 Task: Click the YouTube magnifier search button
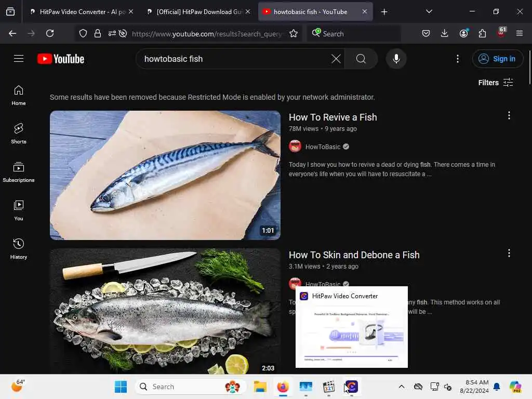pyautogui.click(x=361, y=59)
